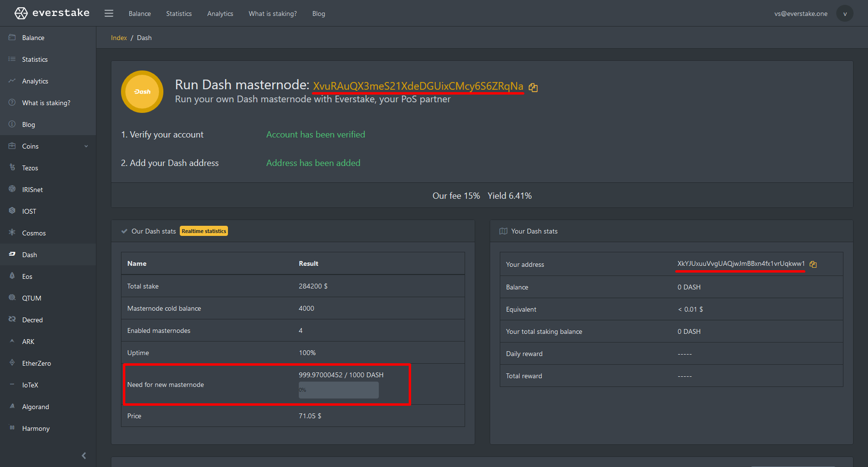Expand the Coins sidebar section
Image resolution: width=868 pixels, height=467 pixels.
[48, 146]
